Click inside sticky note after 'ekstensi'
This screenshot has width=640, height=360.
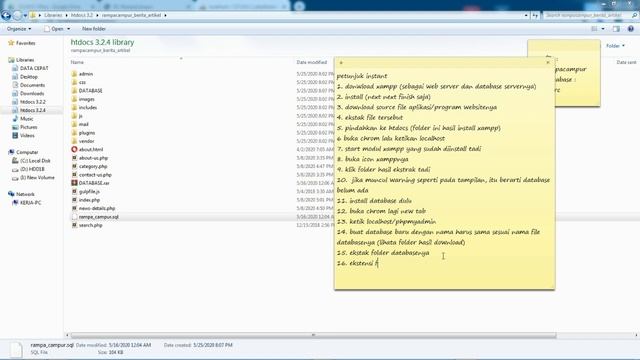(378, 263)
